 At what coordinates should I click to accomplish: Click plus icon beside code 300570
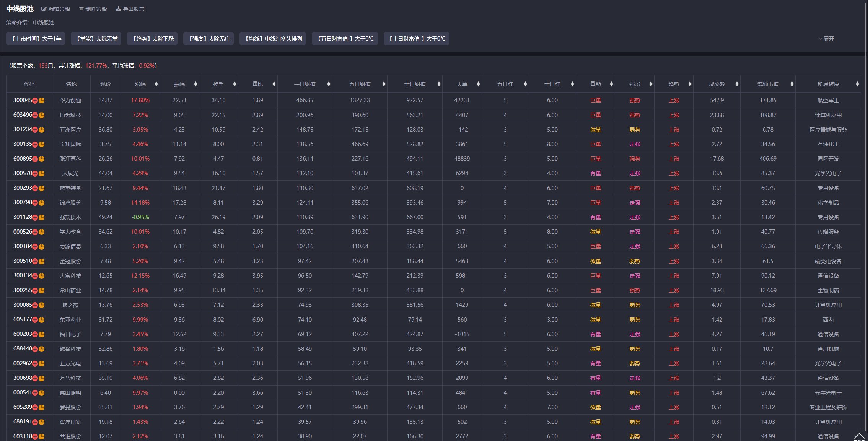(x=35, y=174)
